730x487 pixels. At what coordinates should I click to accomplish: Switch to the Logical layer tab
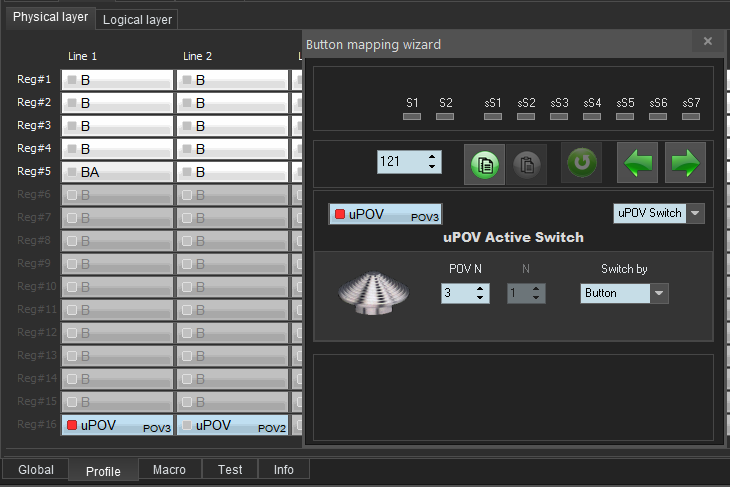pos(137,20)
